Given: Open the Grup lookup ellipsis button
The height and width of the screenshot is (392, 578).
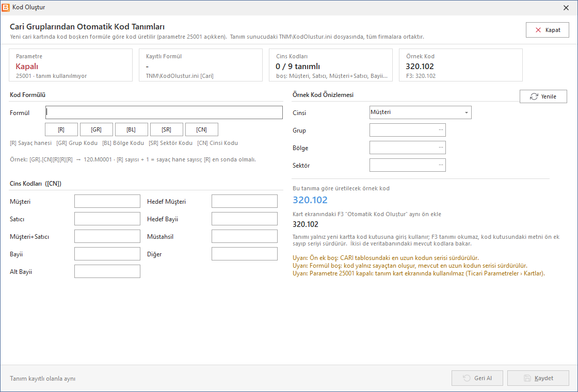Looking at the screenshot, I should point(441,130).
